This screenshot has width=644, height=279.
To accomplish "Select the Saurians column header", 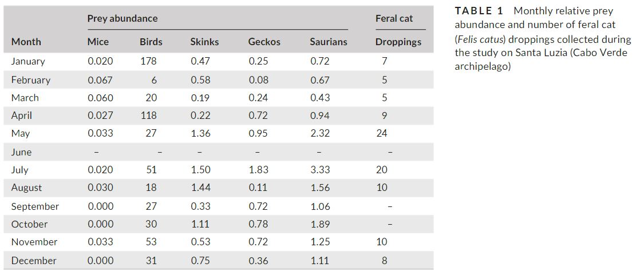I will 328,42.
